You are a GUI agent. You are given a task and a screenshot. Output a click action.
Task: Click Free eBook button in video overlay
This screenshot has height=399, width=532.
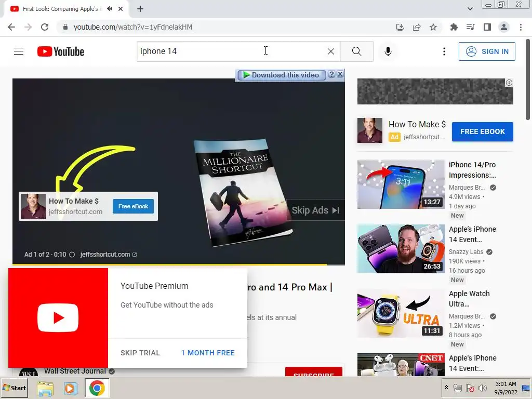tap(133, 206)
